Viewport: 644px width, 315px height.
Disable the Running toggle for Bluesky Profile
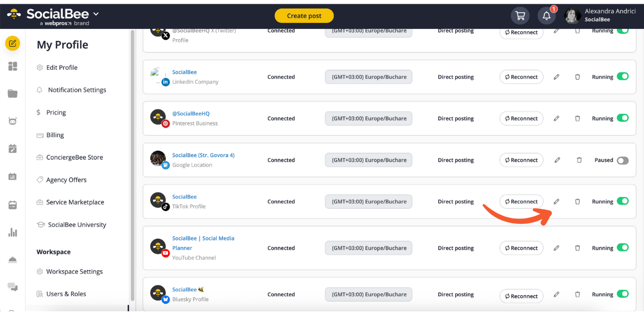(x=623, y=294)
